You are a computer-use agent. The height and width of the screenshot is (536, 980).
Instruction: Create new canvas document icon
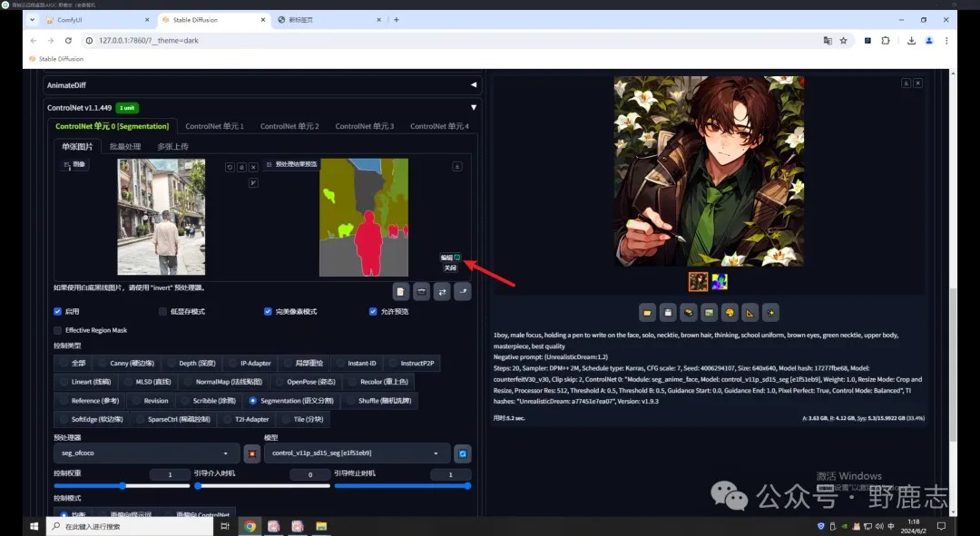(401, 291)
